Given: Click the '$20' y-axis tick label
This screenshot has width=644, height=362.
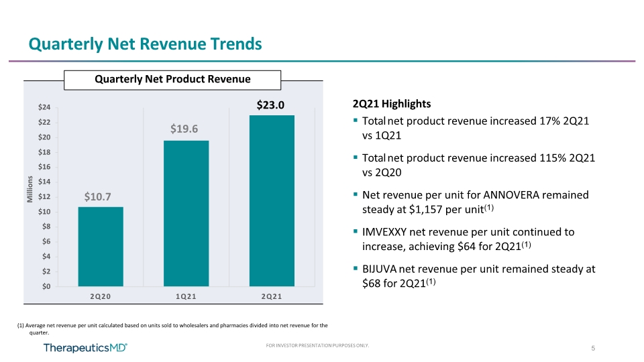Looking at the screenshot, I should tap(44, 137).
